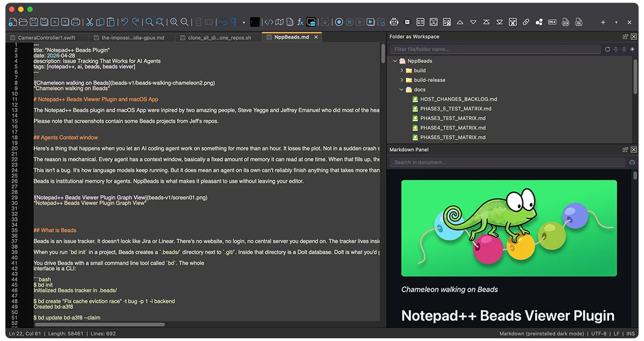Click the Zoom Out toolbar icon
Viewport: 644px width, 341px height.
185,22
